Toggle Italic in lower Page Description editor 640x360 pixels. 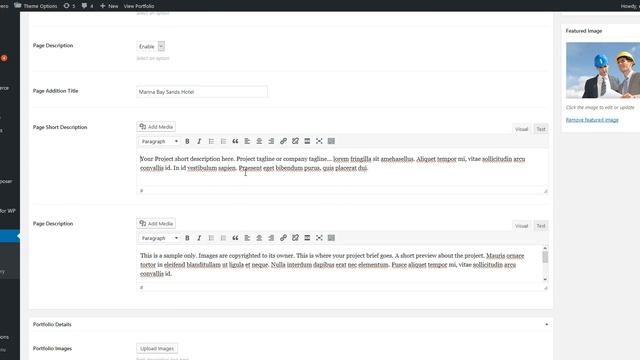click(x=199, y=238)
